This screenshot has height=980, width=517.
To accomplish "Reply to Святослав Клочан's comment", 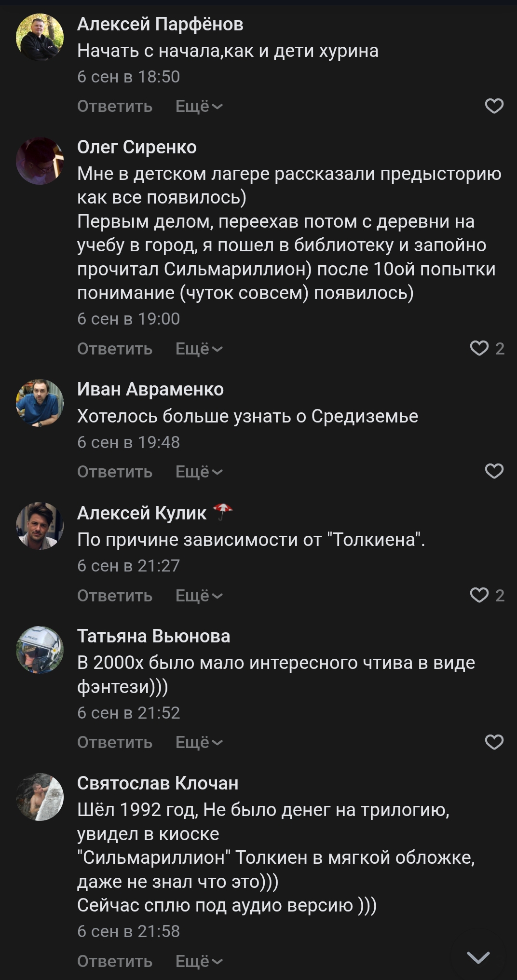I will [115, 961].
